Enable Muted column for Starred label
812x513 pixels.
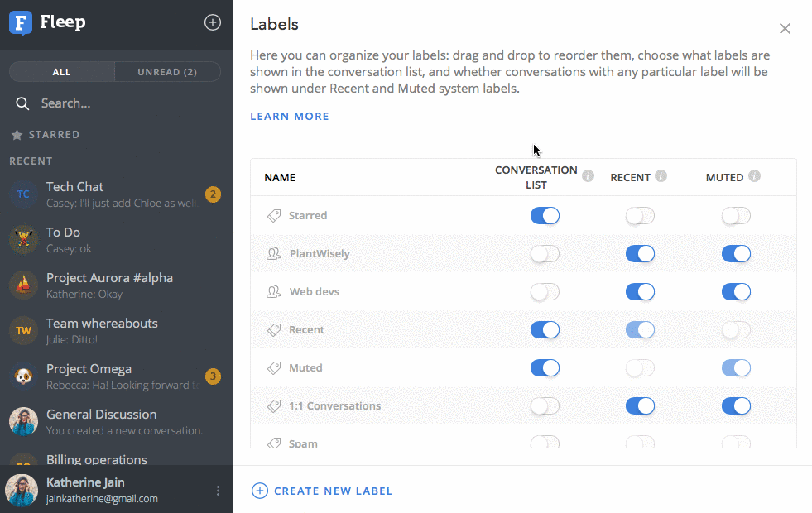[736, 215]
